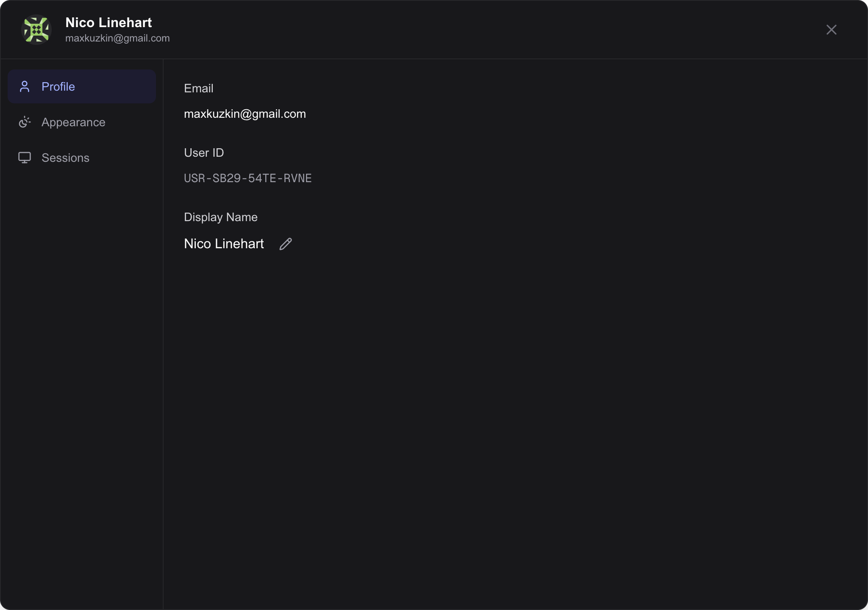868x610 pixels.
Task: Click the person icon beside Profile label
Action: pos(25,86)
